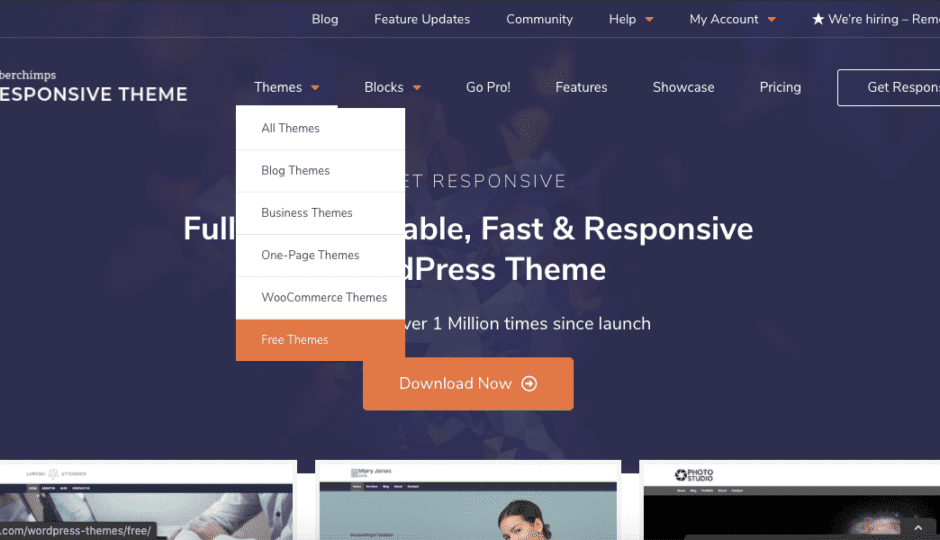Screen dimensions: 940x540
Task: Select Free Themes from dropdown
Action: point(320,340)
